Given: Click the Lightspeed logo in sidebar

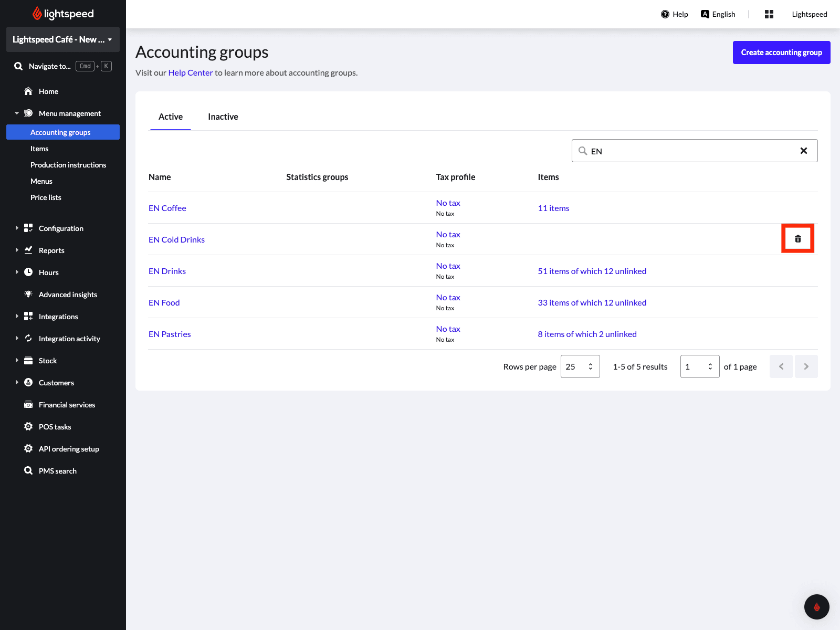Looking at the screenshot, I should tap(63, 14).
